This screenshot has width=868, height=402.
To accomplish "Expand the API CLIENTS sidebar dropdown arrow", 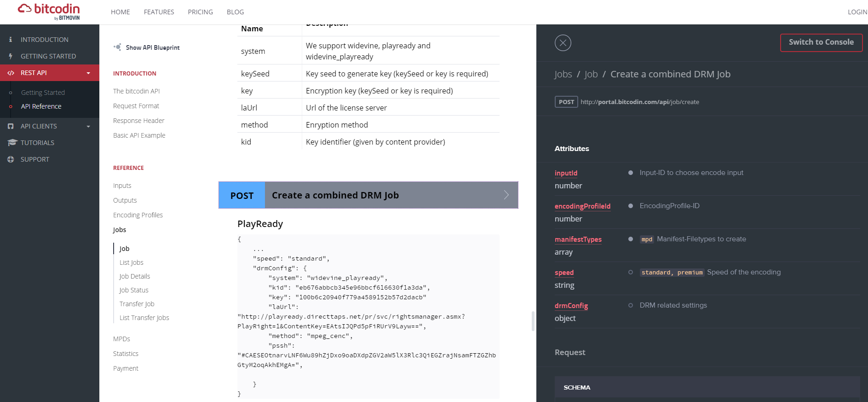I will (88, 127).
